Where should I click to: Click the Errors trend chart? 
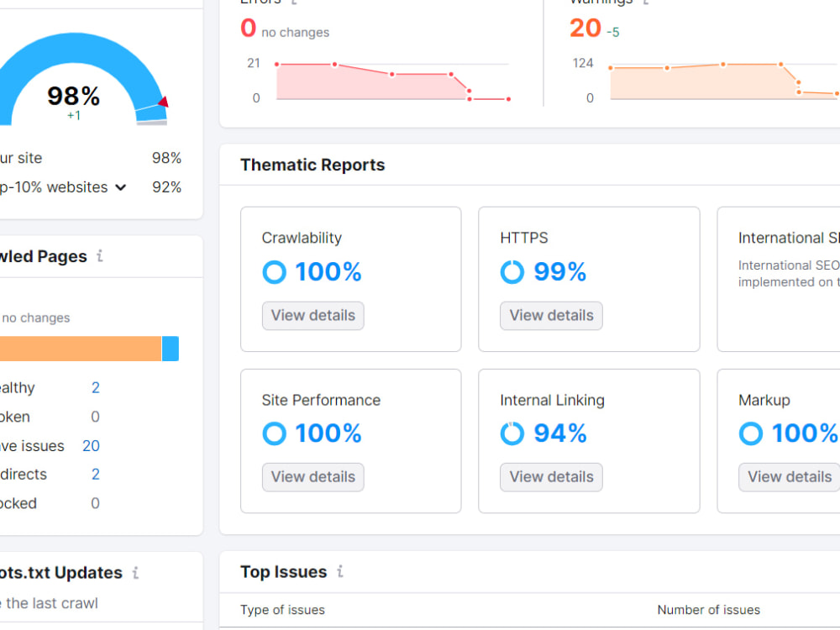point(392,81)
